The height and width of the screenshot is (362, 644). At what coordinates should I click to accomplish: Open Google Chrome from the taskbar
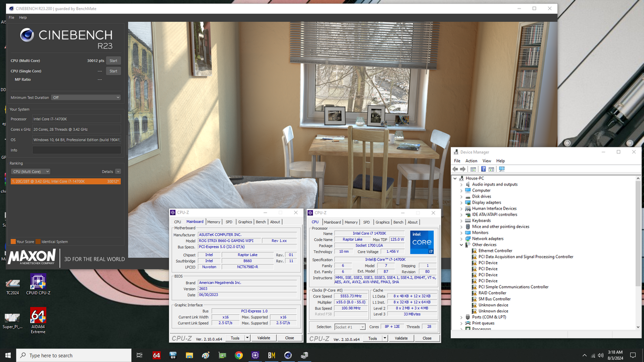click(239, 355)
